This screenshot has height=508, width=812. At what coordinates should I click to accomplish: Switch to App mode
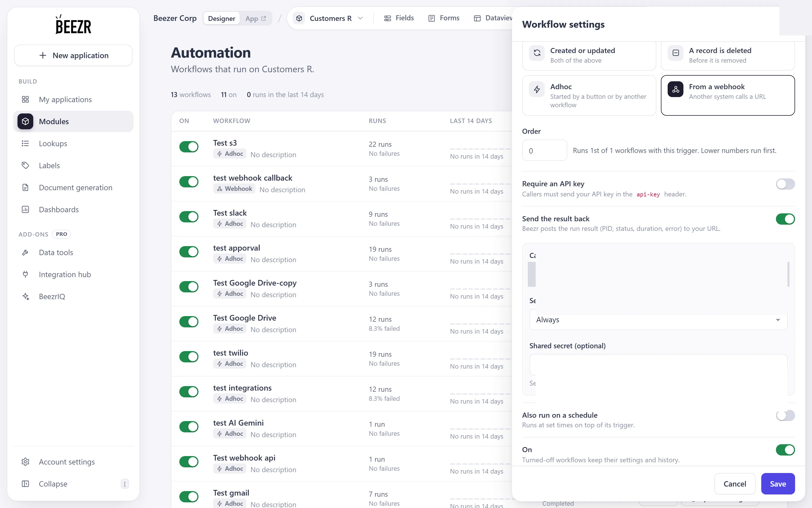click(256, 18)
